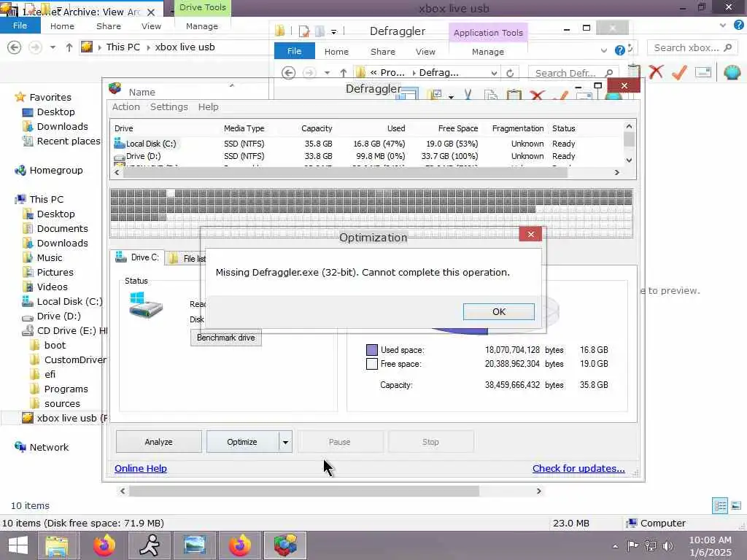Expand the ribbon chevron in Defraggler explorer

tap(603, 50)
